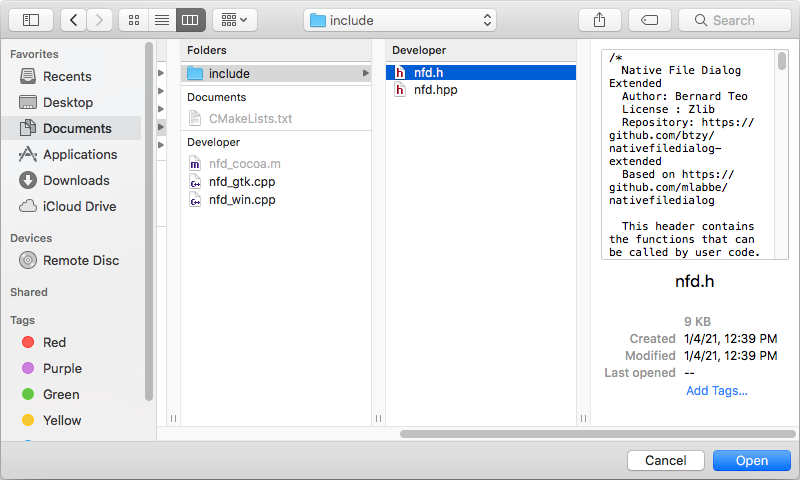Select Downloads in the Favorites sidebar
This screenshot has width=800, height=480.
click(76, 180)
